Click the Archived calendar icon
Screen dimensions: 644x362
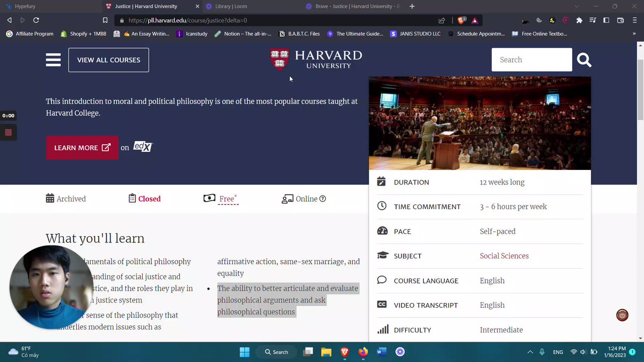50,198
